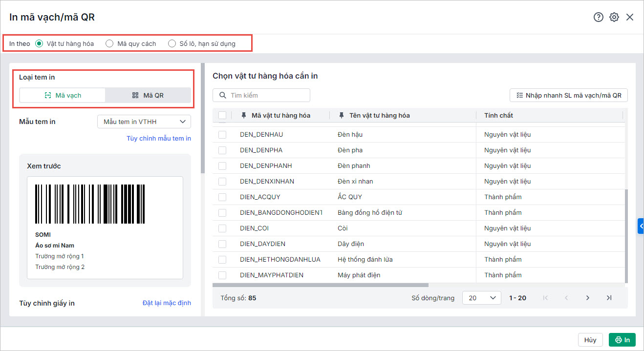The width and height of the screenshot is (644, 351).
Task: Click the pin icon beside Tên vật tư hàng hóa
Action: click(342, 115)
